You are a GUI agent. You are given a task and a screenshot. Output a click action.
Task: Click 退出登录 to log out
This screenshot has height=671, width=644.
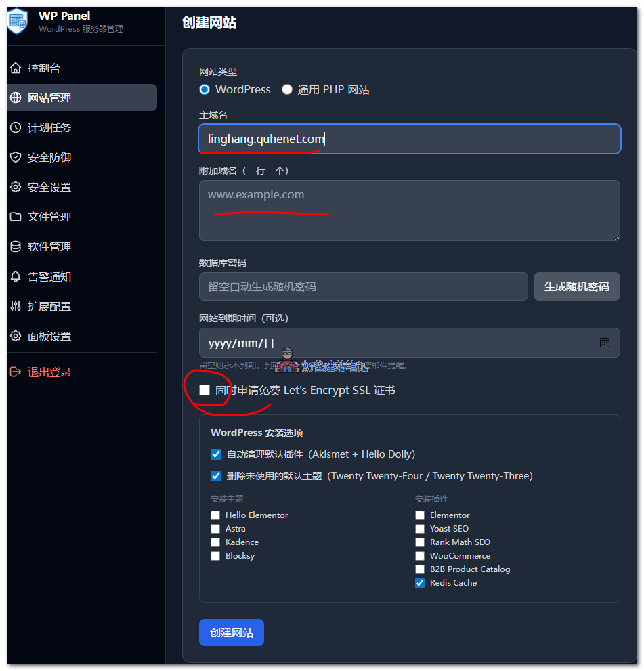point(82,372)
